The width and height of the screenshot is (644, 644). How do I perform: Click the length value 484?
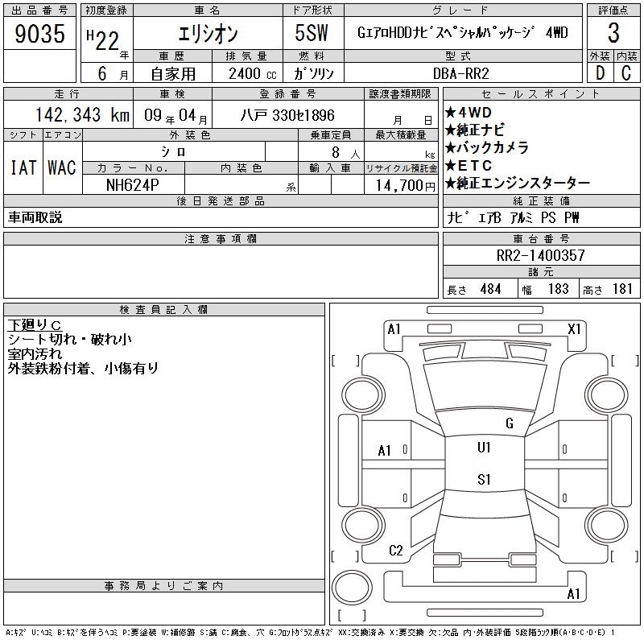click(491, 289)
